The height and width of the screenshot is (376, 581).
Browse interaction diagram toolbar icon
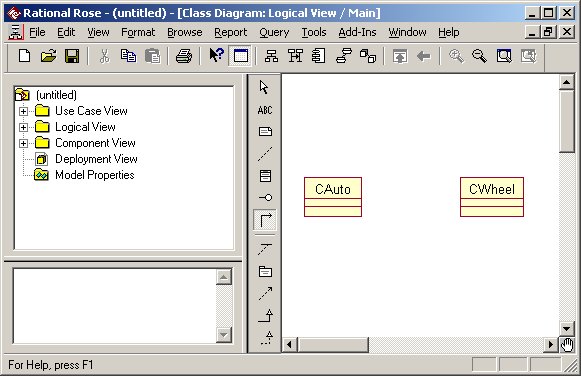coord(295,56)
